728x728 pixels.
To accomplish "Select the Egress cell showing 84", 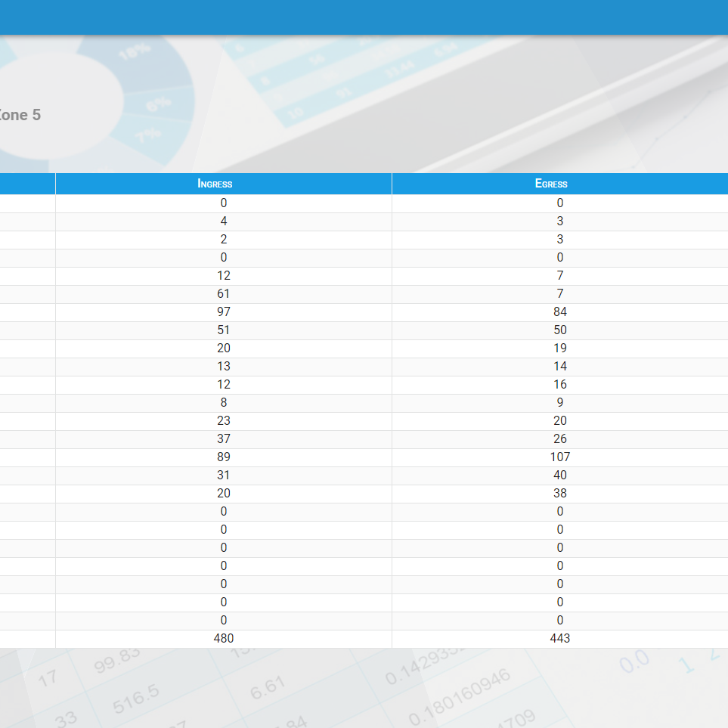I will [559, 311].
